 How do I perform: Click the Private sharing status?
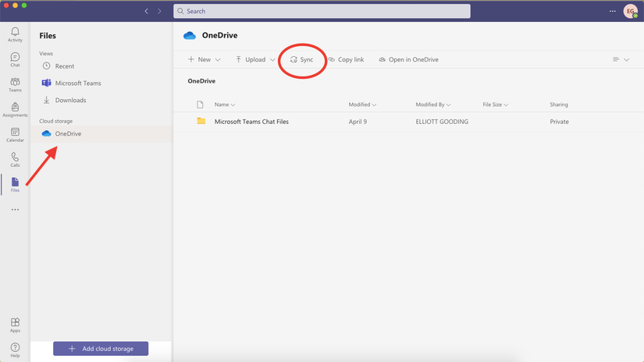(560, 122)
